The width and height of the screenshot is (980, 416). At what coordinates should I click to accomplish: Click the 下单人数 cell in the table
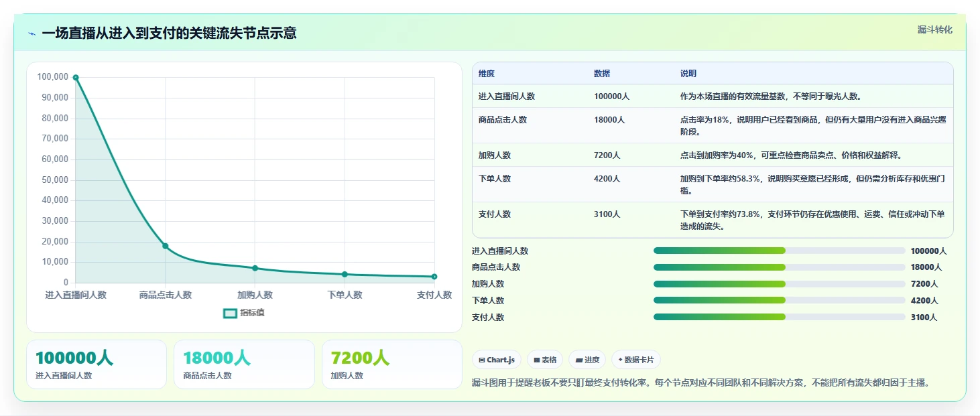coord(495,179)
